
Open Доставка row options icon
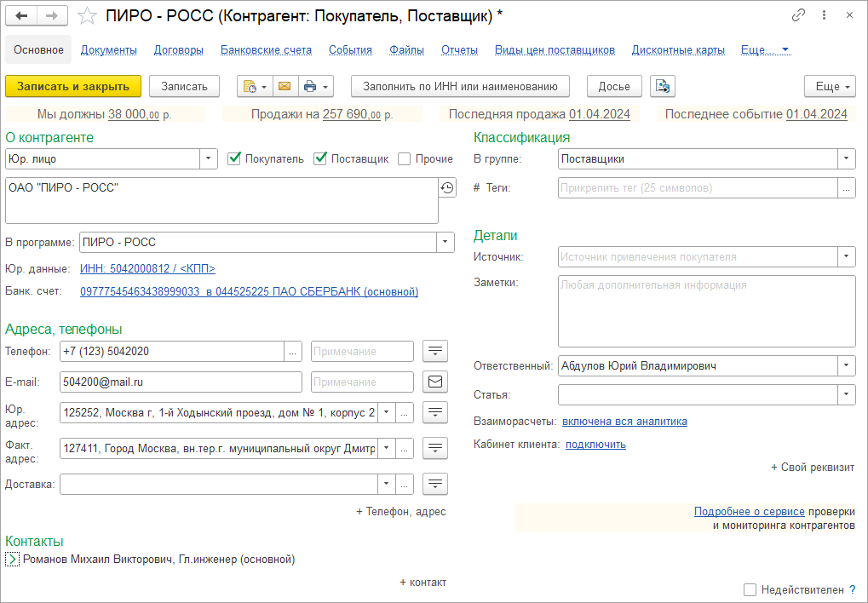coord(435,484)
